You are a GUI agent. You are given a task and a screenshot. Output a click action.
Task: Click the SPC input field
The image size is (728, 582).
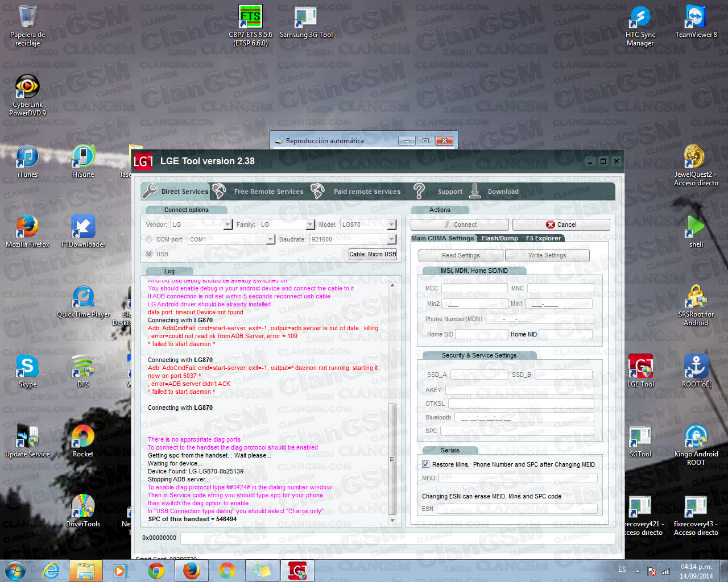pyautogui.click(x=517, y=431)
